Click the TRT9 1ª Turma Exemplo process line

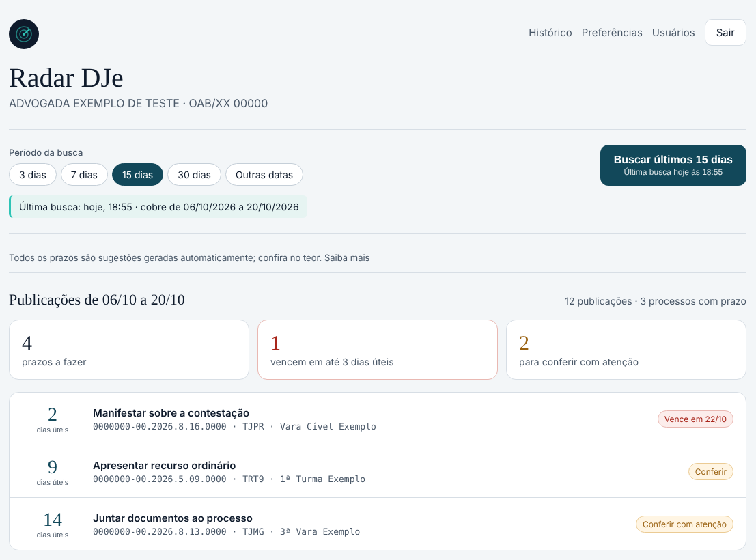(229, 479)
